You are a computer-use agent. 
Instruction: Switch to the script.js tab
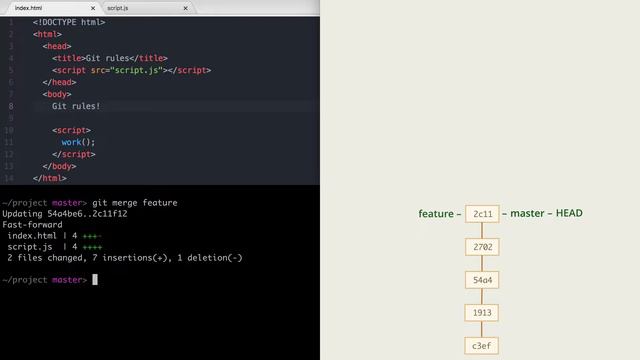tap(146, 8)
